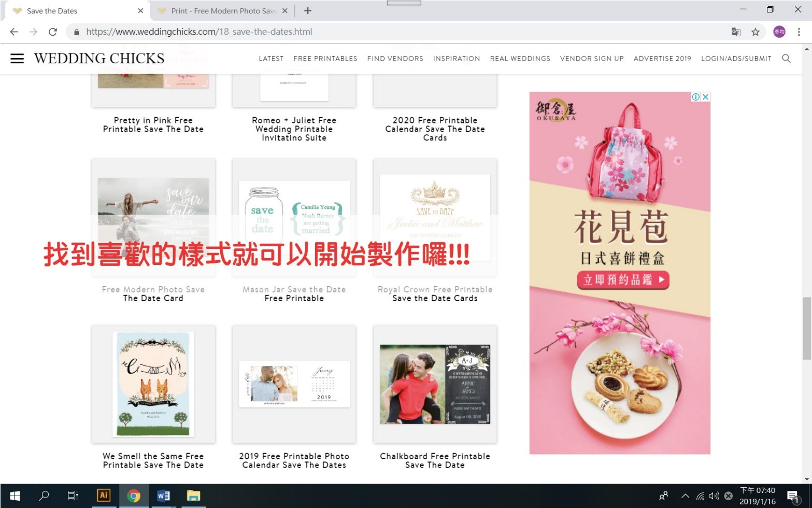Open a new tab with plus button

308,10
